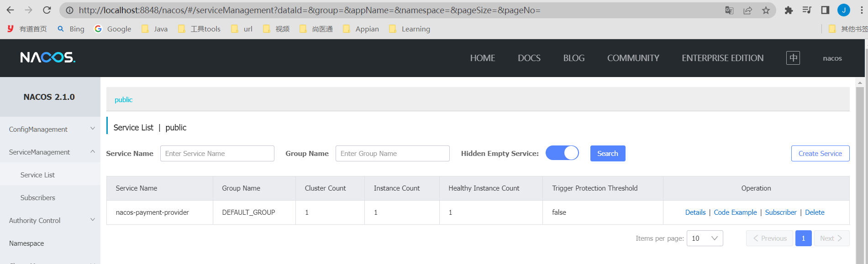This screenshot has height=264, width=868.
Task: Translate this page icon
Action: [x=729, y=10]
